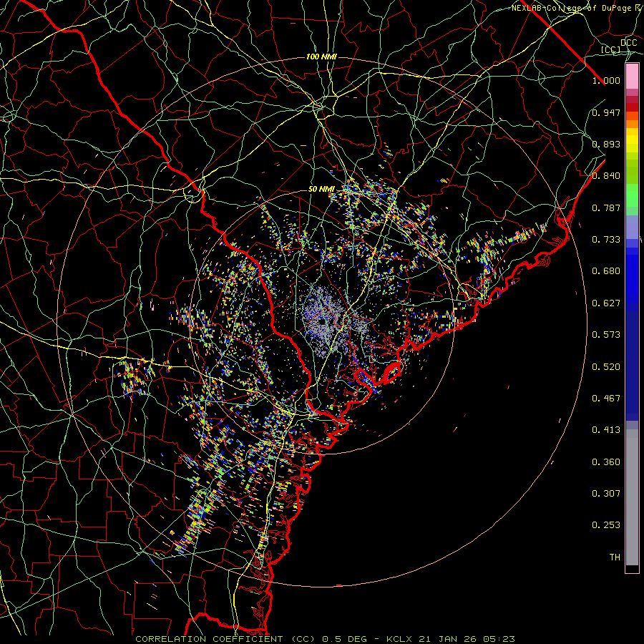Viewport: 644px width, 644px height.
Task: Select the 0.893 scale value
Action: coord(606,144)
